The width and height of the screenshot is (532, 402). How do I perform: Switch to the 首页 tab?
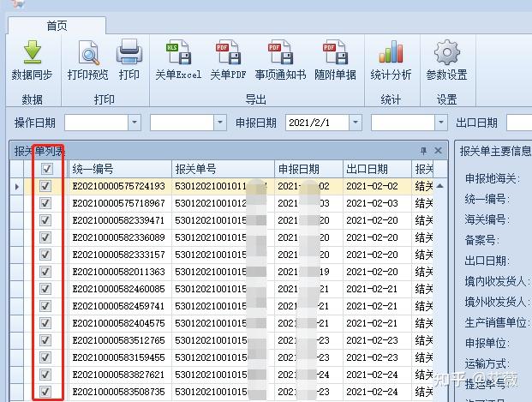click(x=57, y=26)
